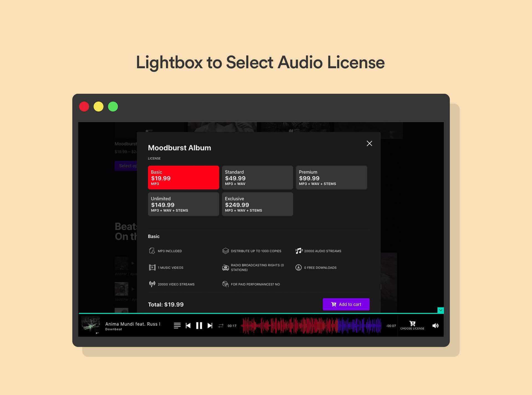Click the 20000 AUDIO STREAMS text
The height and width of the screenshot is (395, 532).
click(x=323, y=251)
